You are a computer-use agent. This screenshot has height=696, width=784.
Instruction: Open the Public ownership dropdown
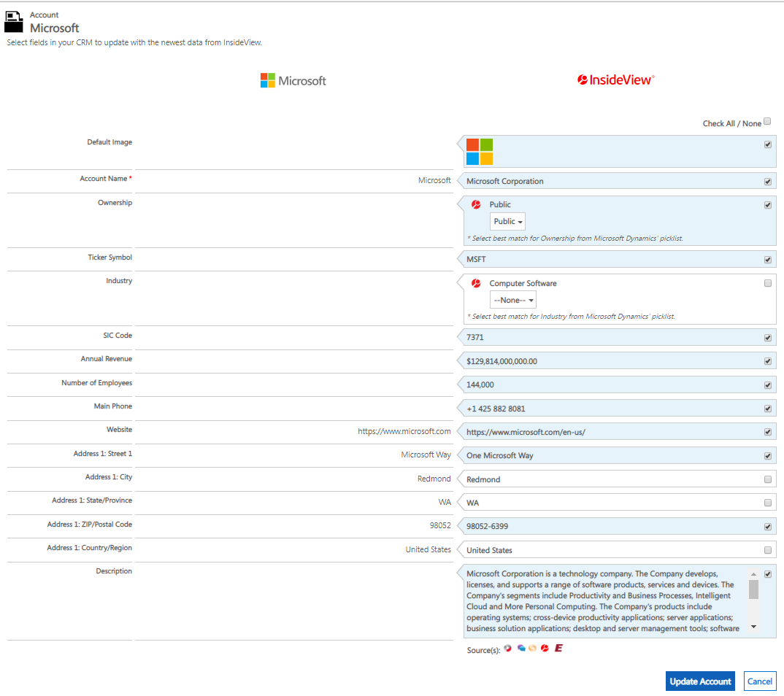[x=507, y=221]
